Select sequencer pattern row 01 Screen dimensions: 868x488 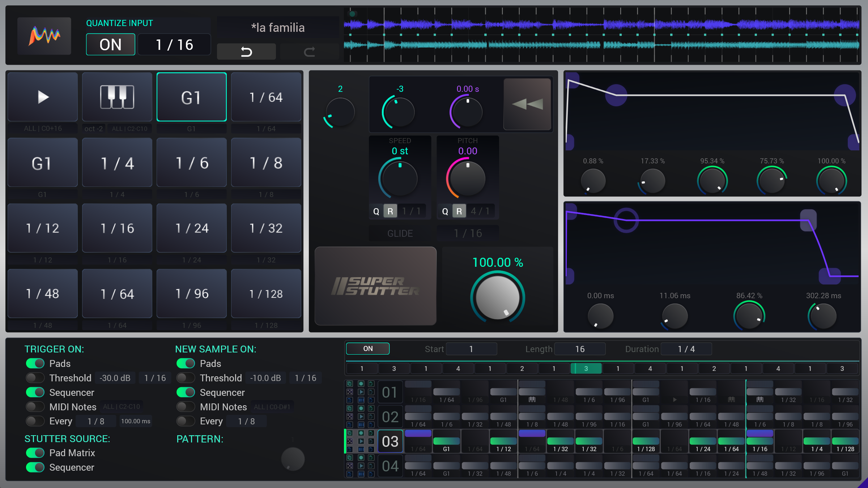tap(390, 392)
